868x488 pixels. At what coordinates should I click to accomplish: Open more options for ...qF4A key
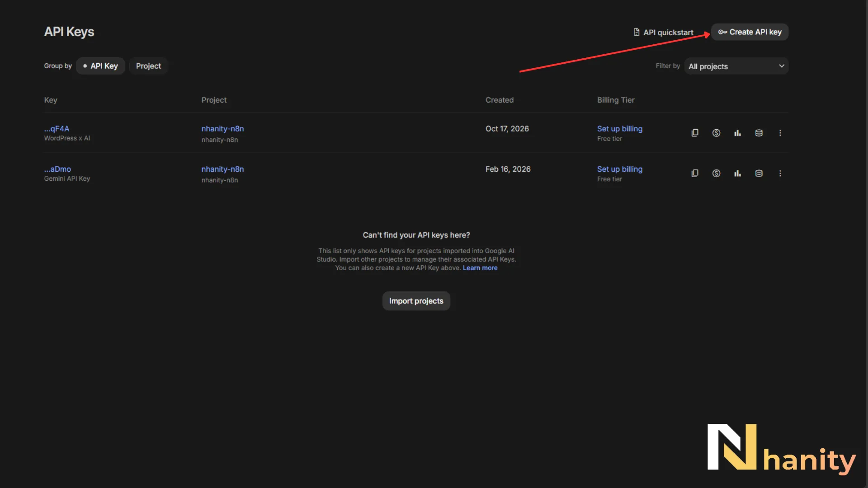point(780,133)
